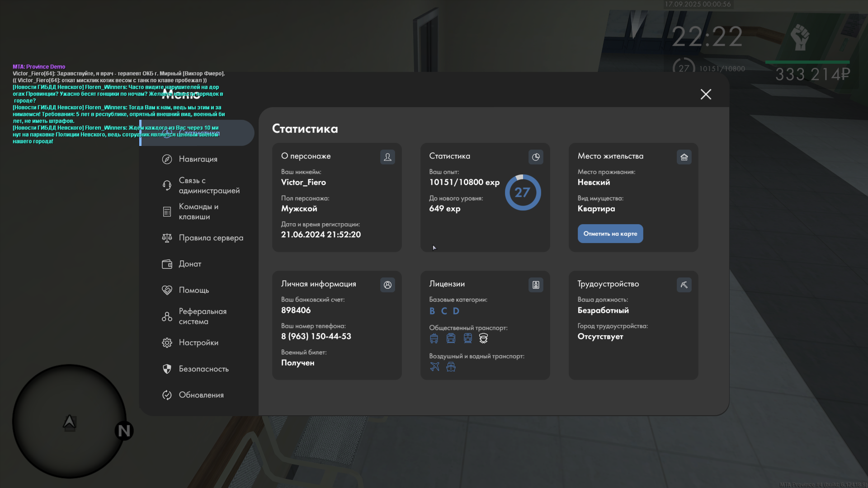This screenshot has height=488, width=868.
Task: Click the pie chart icon in Статистика card
Action: tap(536, 157)
